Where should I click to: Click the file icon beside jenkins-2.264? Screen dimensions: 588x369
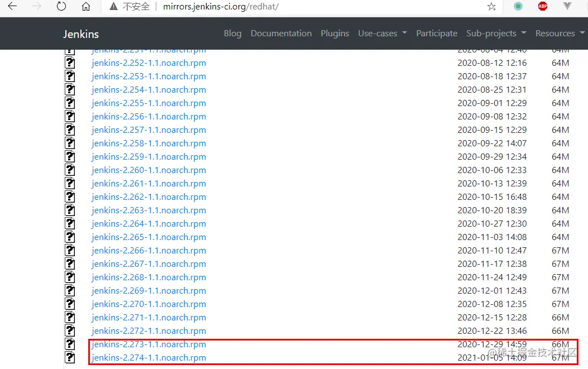(x=70, y=223)
